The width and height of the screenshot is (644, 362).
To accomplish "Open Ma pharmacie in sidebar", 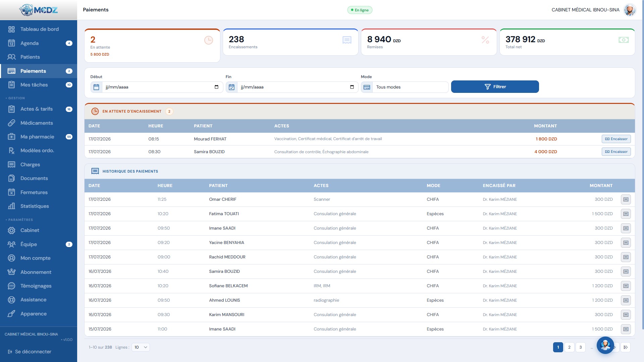I will tap(39, 137).
